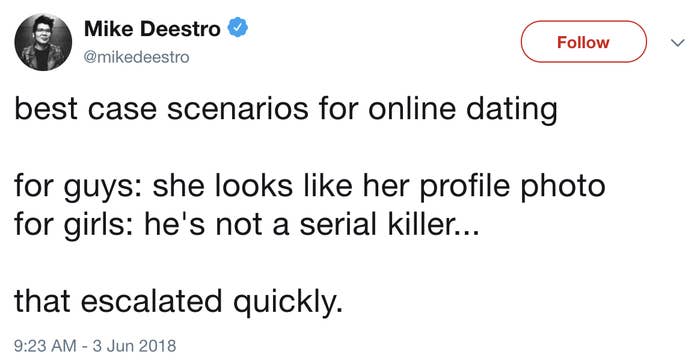Click the word 'quickly.' in the tweet
Image resolution: width=700 pixels, height=360 pixels.
coord(288,301)
